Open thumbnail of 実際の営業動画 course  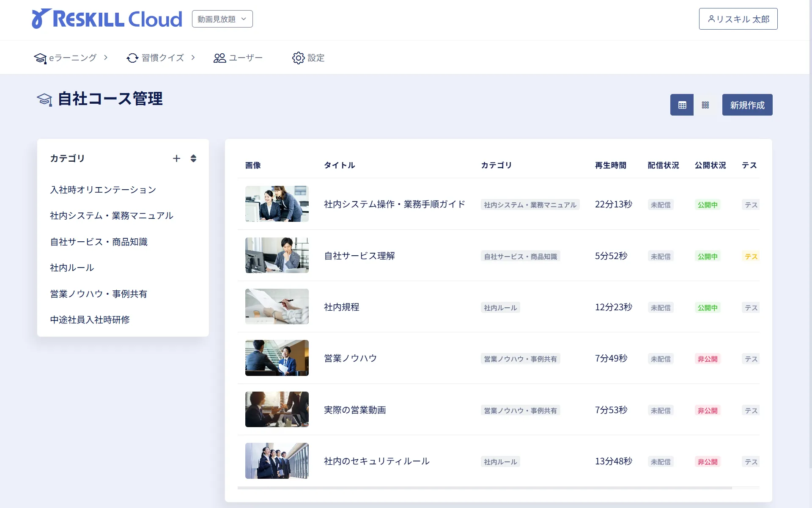point(277,409)
